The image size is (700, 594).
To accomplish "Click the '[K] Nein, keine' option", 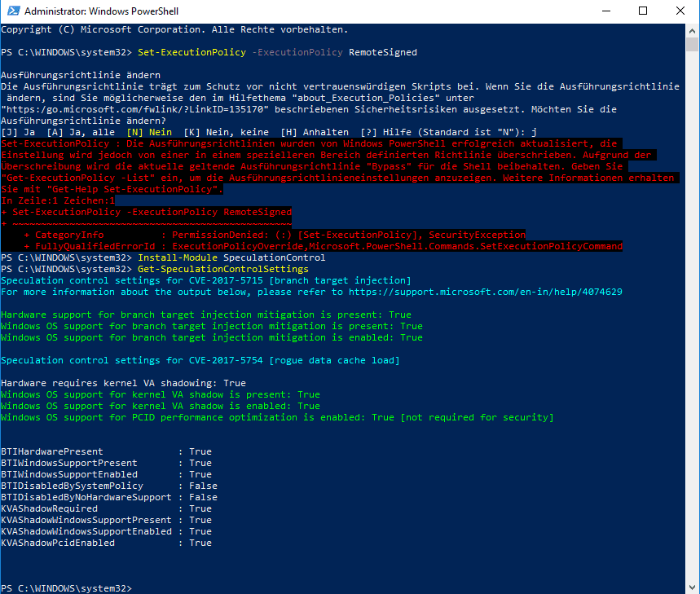I will pyautogui.click(x=226, y=132).
